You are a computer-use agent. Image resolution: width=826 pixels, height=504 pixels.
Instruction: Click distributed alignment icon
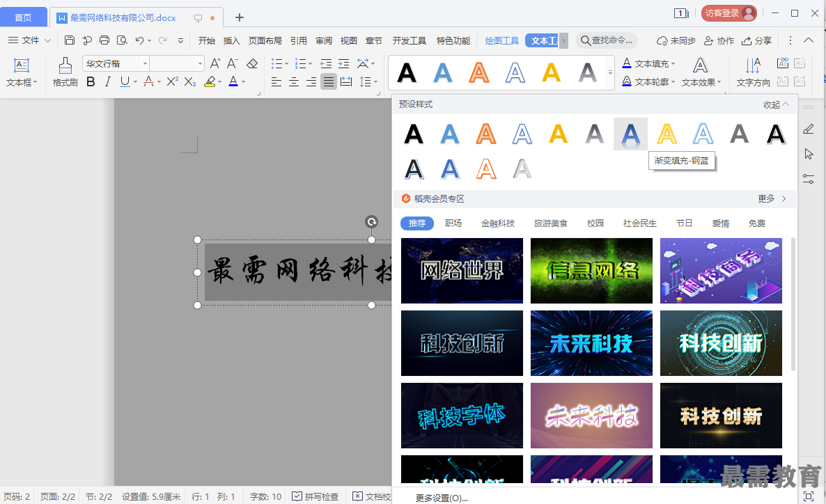click(x=346, y=81)
